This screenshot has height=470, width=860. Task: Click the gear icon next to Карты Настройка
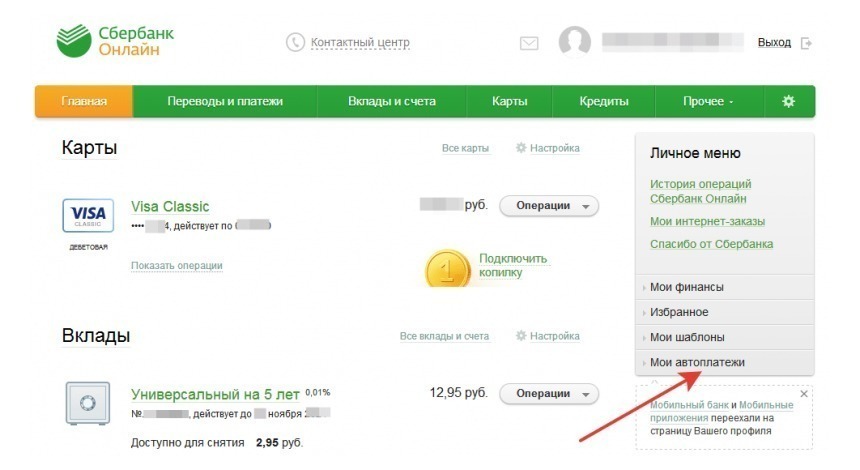click(521, 148)
